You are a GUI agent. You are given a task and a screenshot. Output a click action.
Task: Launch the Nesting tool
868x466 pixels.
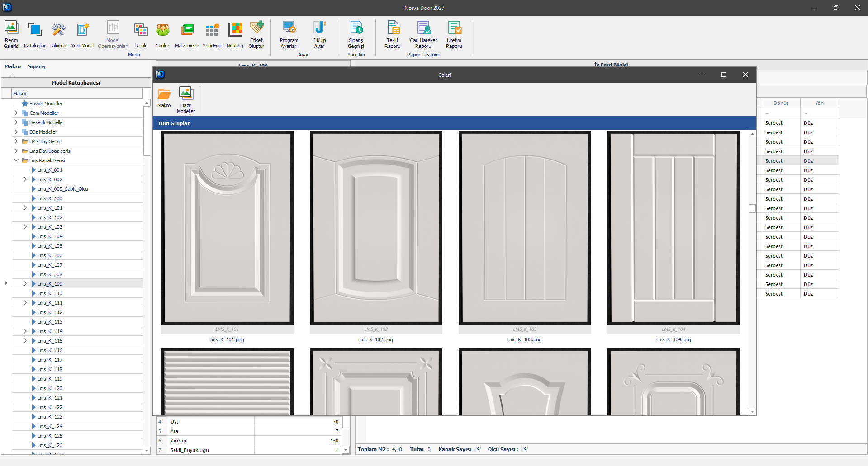[x=235, y=34]
